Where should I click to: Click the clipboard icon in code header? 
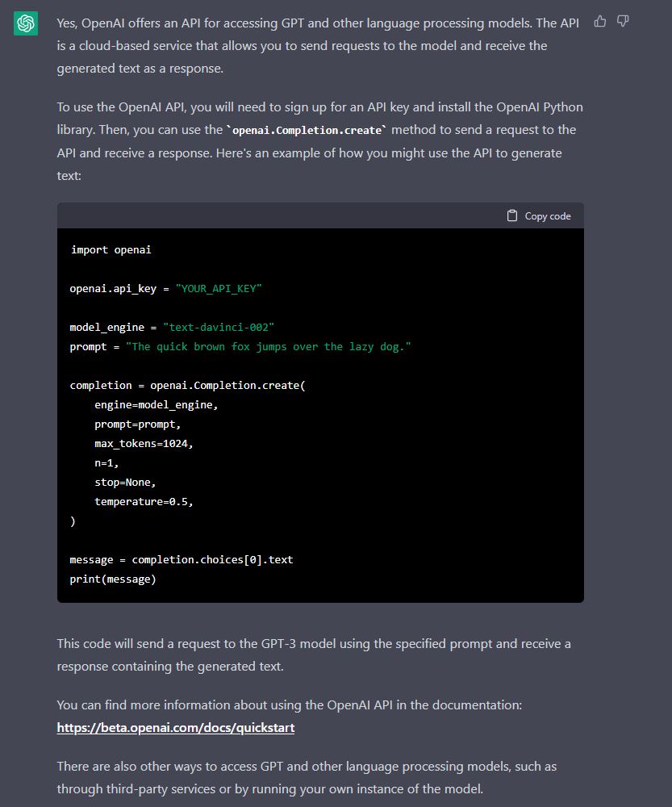[512, 215]
